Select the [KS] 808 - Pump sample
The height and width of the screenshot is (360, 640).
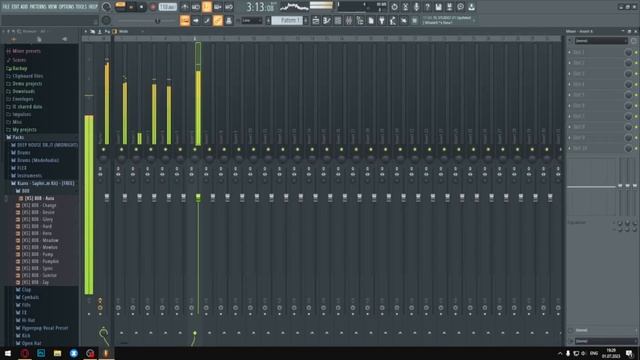35,254
